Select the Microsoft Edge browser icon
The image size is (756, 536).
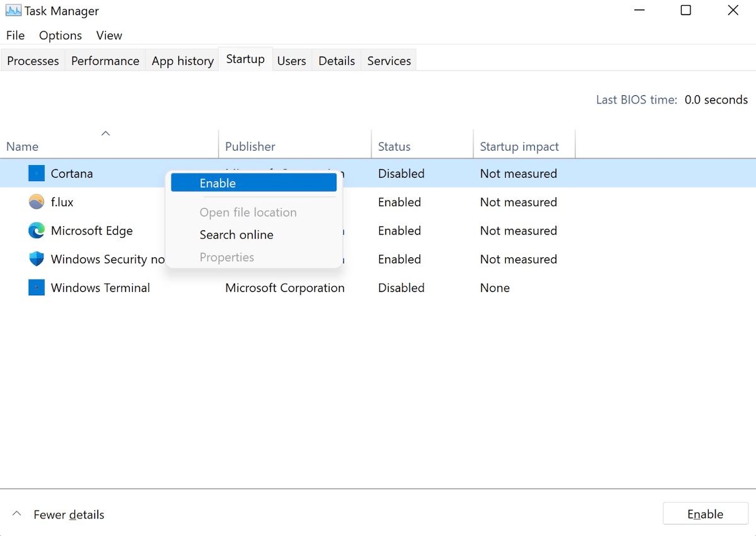[35, 230]
